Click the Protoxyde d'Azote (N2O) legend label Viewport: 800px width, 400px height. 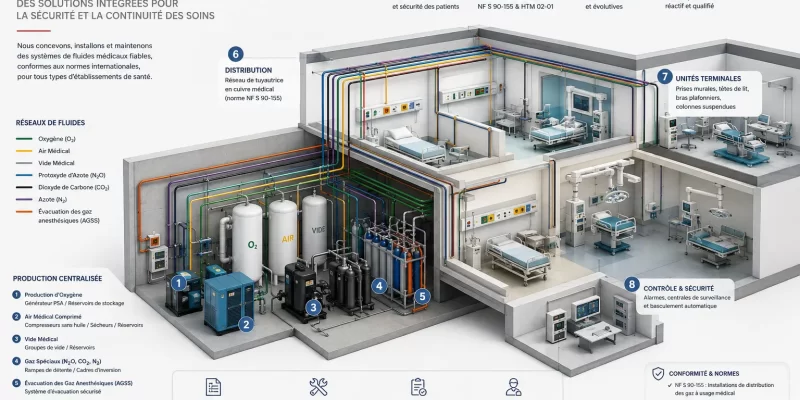71,175
